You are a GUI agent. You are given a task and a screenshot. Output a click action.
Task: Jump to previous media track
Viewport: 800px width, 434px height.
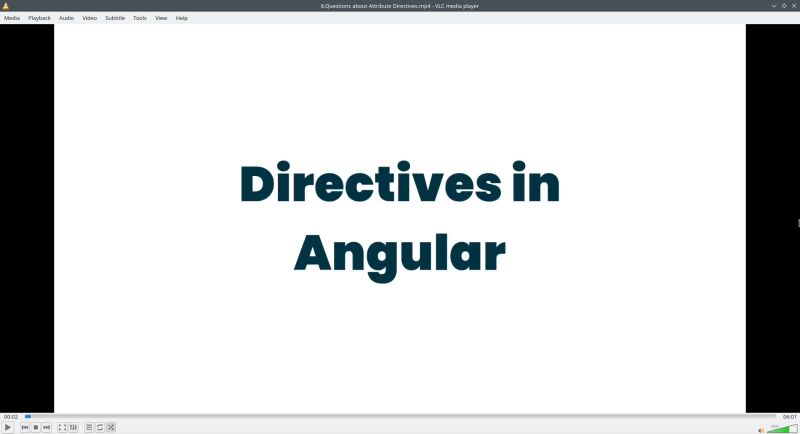click(25, 427)
